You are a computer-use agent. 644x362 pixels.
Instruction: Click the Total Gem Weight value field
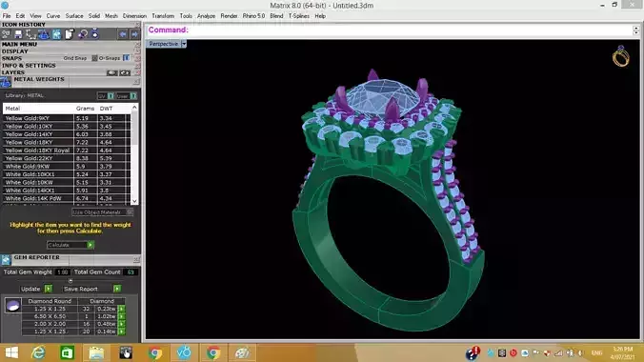[x=62, y=272]
